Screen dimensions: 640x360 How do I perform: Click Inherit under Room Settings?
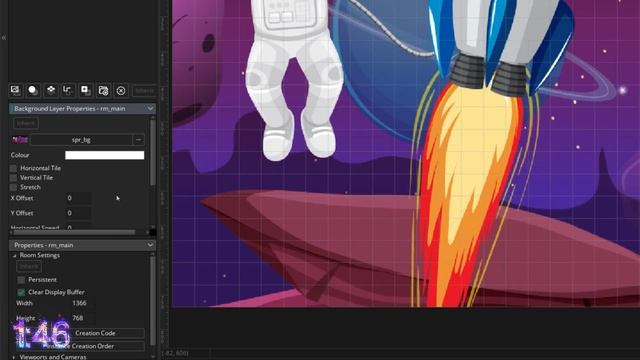(29, 267)
